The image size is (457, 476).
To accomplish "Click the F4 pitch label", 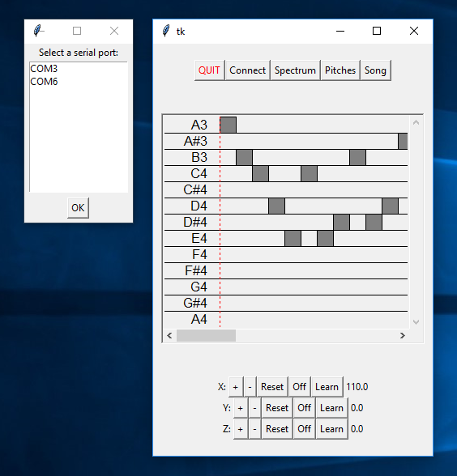I will [x=199, y=254].
